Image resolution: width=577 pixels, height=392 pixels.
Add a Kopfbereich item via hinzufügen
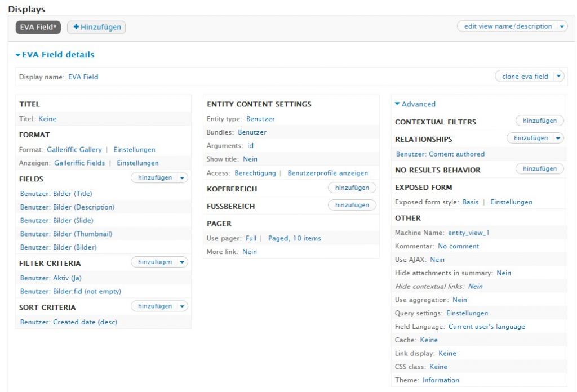(352, 188)
